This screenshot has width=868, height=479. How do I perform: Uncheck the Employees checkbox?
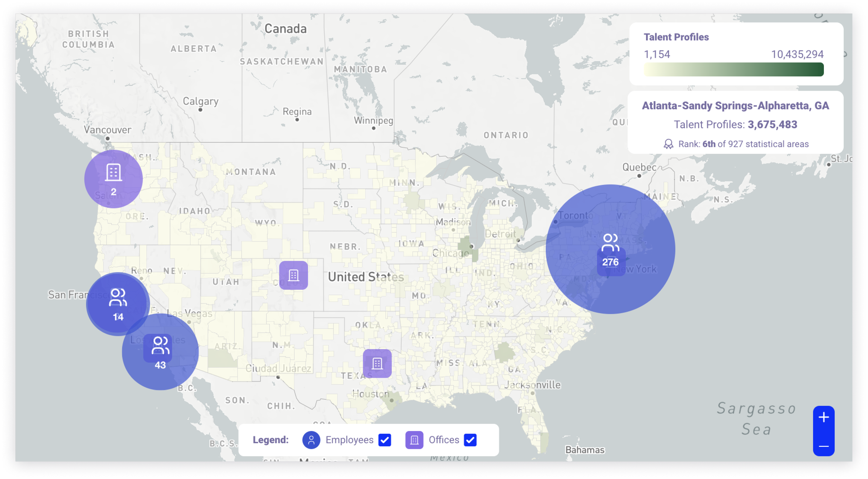click(384, 440)
